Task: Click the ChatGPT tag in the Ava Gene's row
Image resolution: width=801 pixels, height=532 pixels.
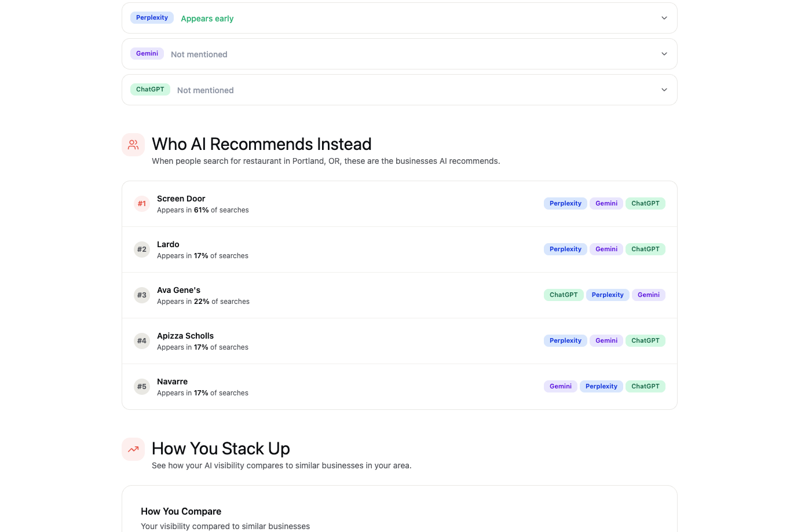Action: pos(564,295)
